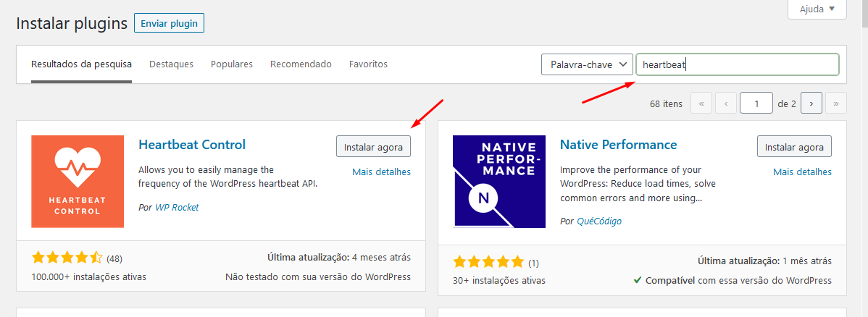Open the Favoritos tab
Viewport: 868px width, 317px height.
click(x=368, y=64)
